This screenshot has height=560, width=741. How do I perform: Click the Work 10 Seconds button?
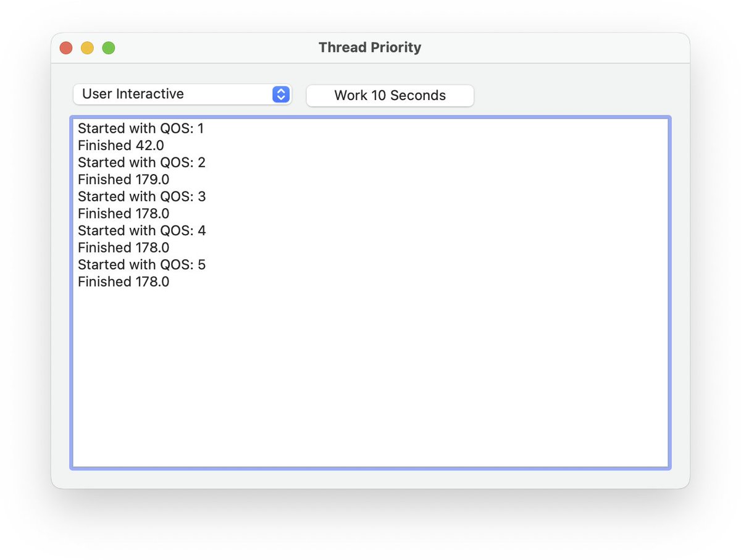click(390, 96)
